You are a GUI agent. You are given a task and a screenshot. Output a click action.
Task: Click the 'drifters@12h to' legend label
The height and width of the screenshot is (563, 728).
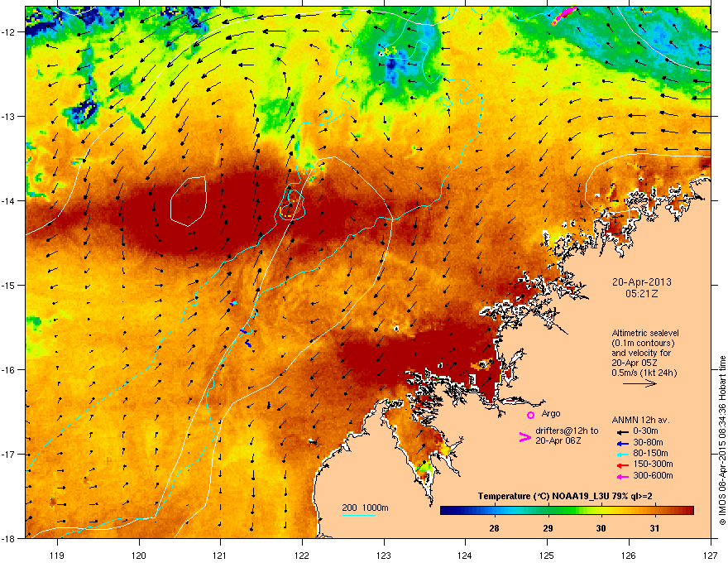[x=567, y=431]
